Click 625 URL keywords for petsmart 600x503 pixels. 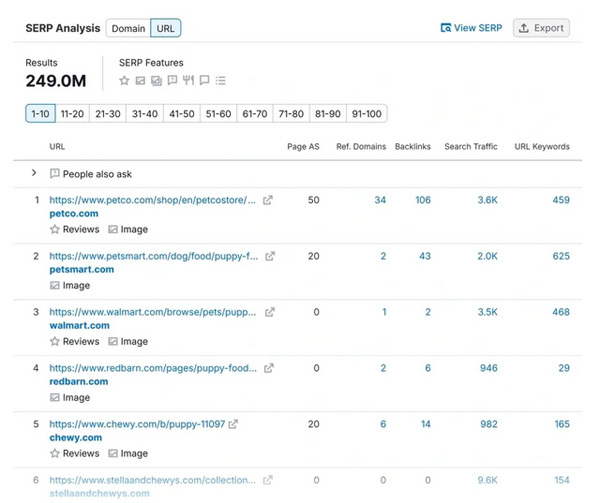[560, 256]
